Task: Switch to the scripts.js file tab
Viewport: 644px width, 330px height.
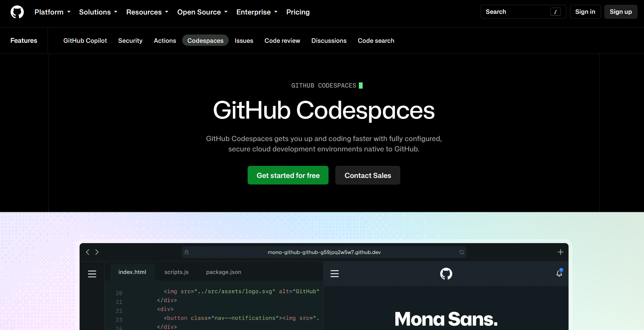Action: (176, 272)
